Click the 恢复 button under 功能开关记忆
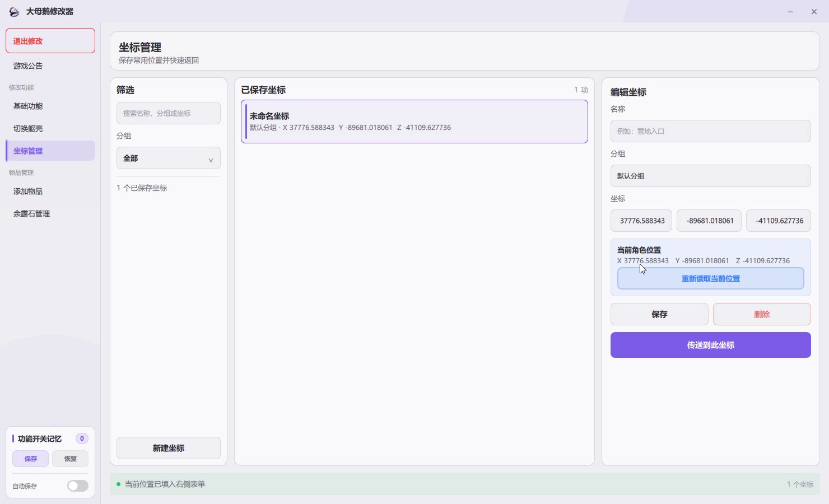The image size is (829, 504). [x=70, y=459]
